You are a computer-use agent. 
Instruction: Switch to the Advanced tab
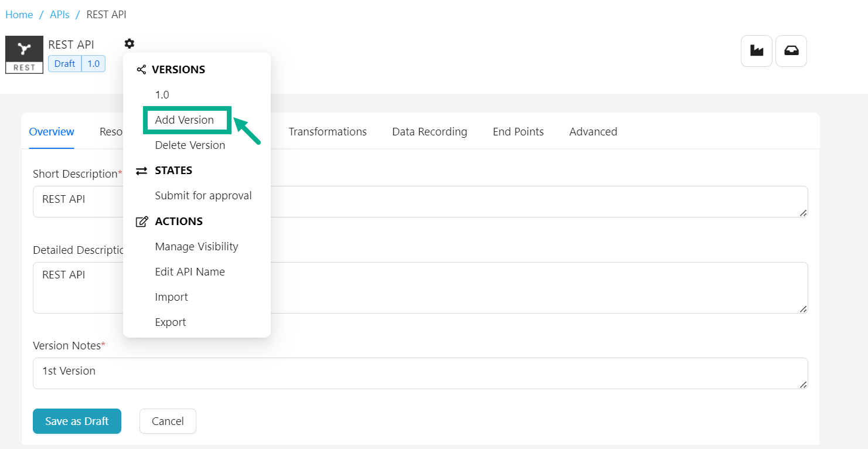click(x=593, y=132)
